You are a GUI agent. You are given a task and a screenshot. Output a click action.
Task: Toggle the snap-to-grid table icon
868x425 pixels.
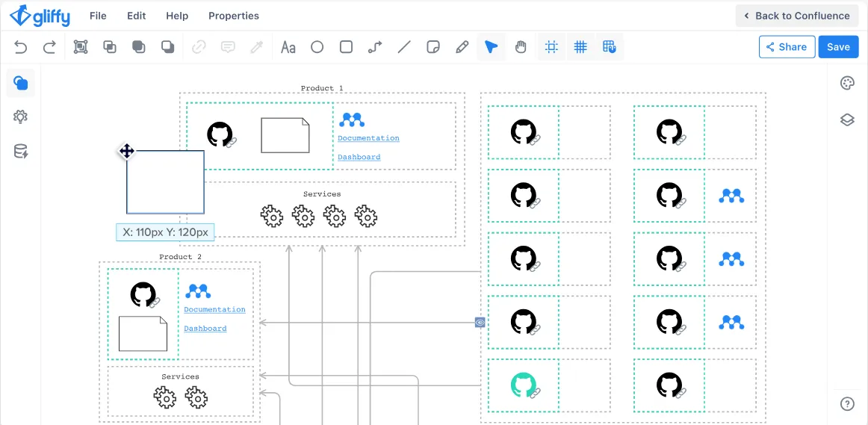coord(610,47)
